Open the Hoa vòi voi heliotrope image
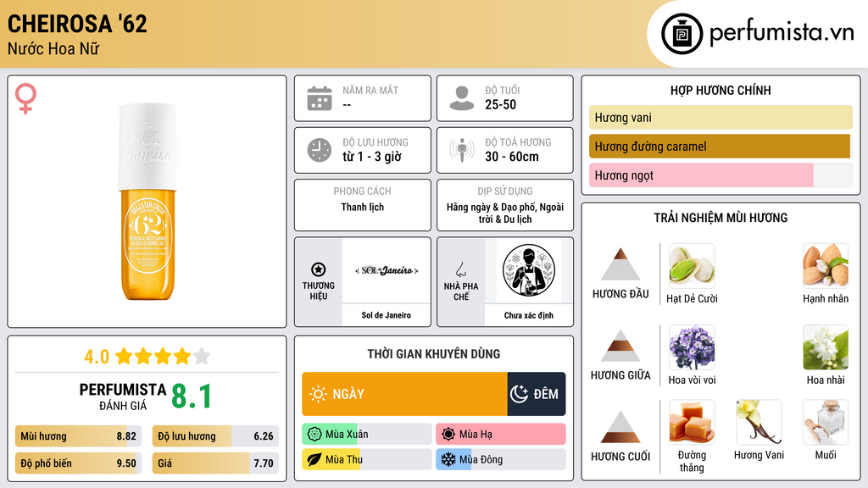The image size is (868, 488). [x=692, y=347]
